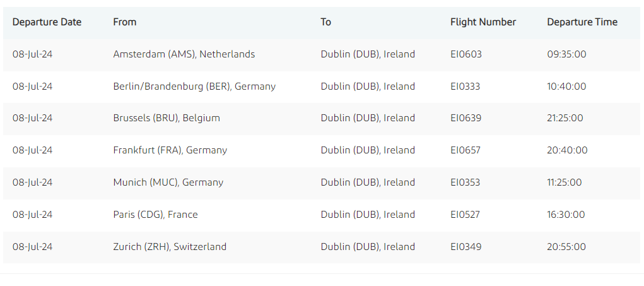Select the 21:25:00 departure time

565,118
